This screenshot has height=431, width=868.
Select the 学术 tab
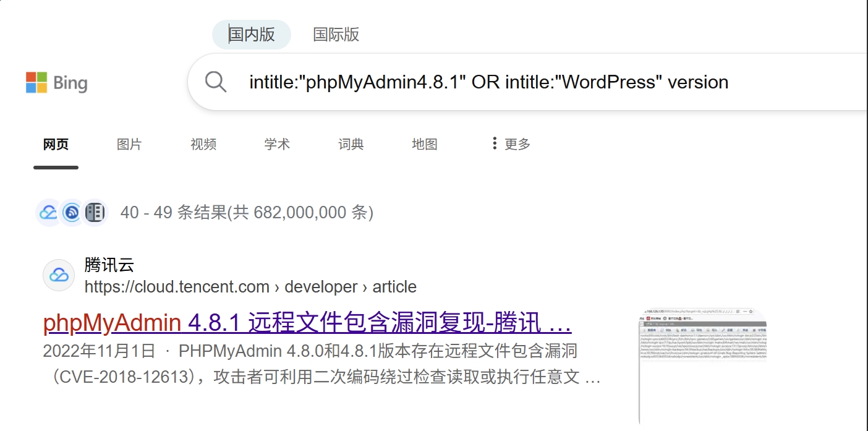277,144
